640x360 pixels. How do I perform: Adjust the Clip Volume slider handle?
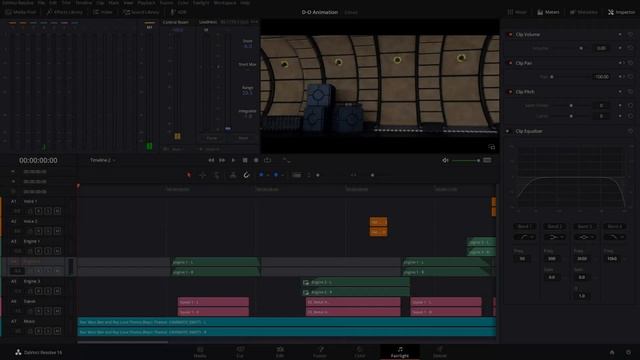[x=581, y=48]
